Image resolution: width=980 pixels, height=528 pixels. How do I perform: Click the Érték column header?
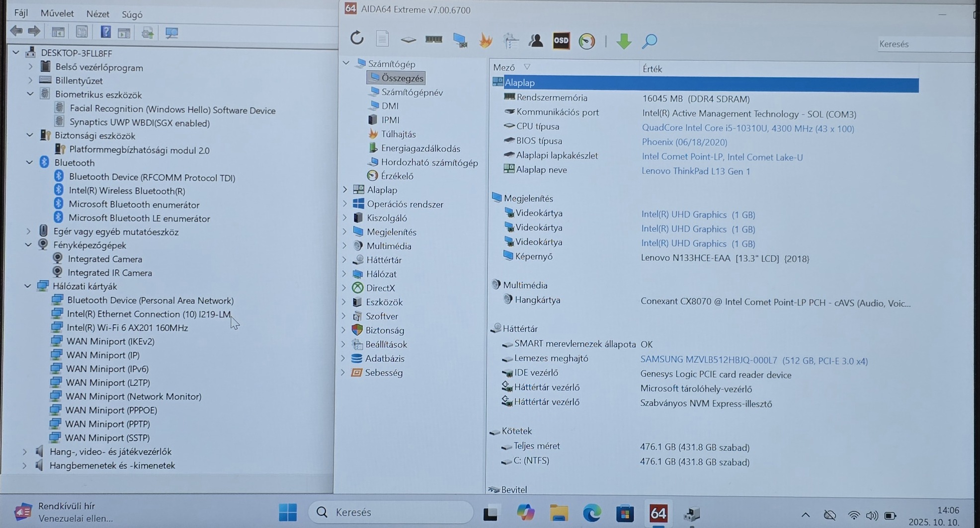click(652, 69)
